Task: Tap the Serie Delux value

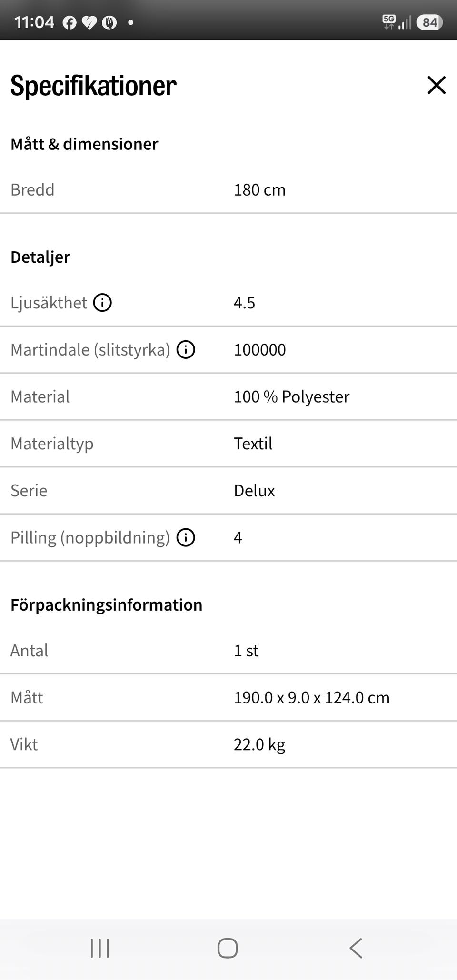Action: point(254,491)
